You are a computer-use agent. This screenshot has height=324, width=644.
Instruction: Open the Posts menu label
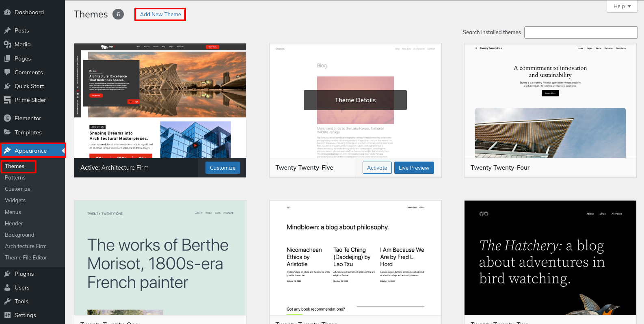click(x=22, y=30)
